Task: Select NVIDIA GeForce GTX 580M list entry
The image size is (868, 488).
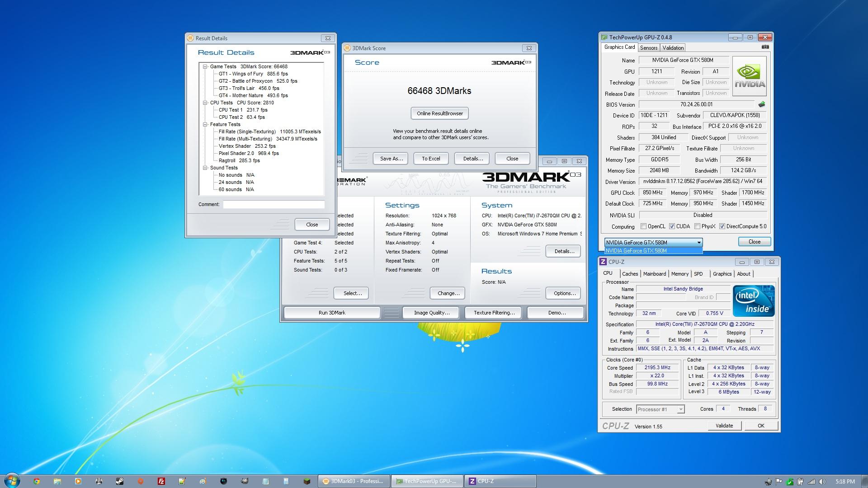Action: coord(653,251)
